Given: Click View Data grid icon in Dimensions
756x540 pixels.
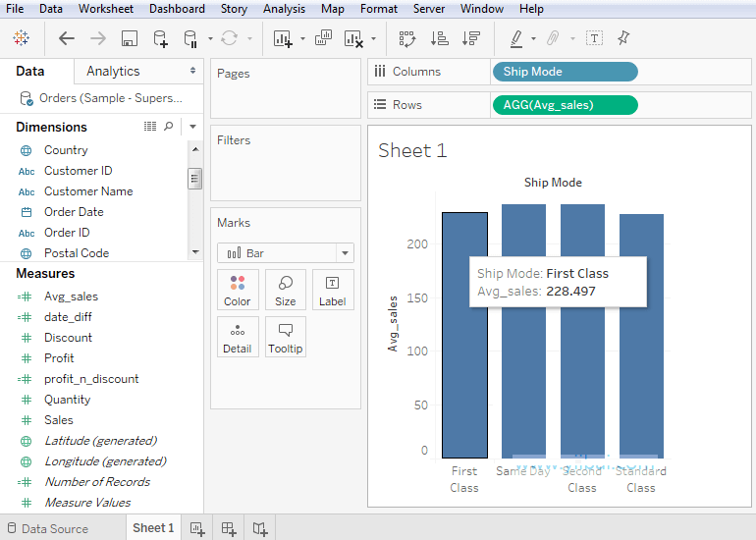Looking at the screenshot, I should pyautogui.click(x=150, y=127).
